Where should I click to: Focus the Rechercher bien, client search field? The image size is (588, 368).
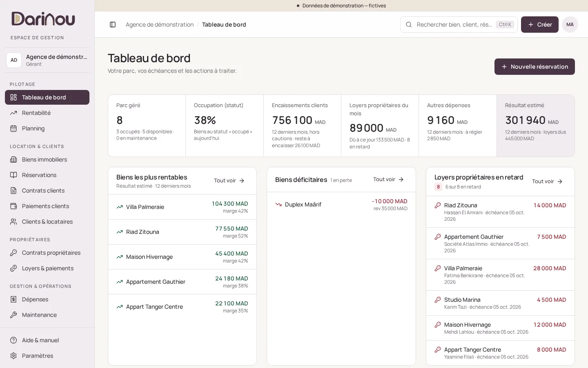click(x=459, y=25)
